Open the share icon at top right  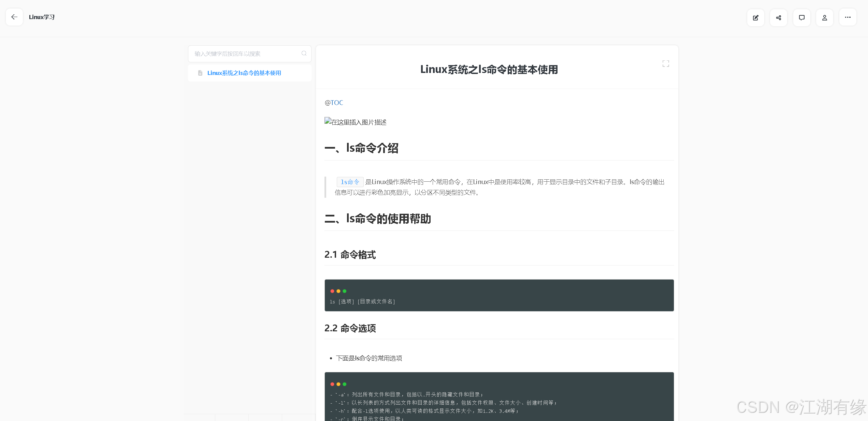click(x=778, y=17)
